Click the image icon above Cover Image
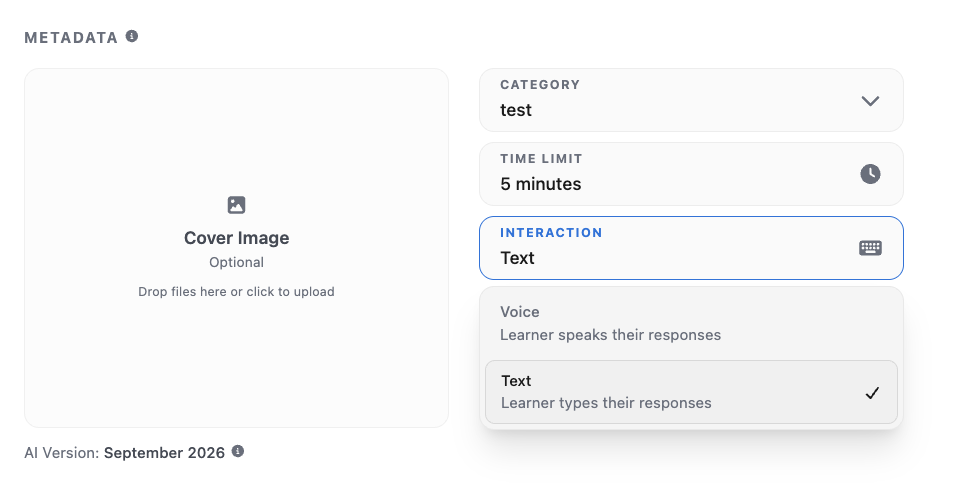The width and height of the screenshot is (978, 490). click(x=236, y=204)
